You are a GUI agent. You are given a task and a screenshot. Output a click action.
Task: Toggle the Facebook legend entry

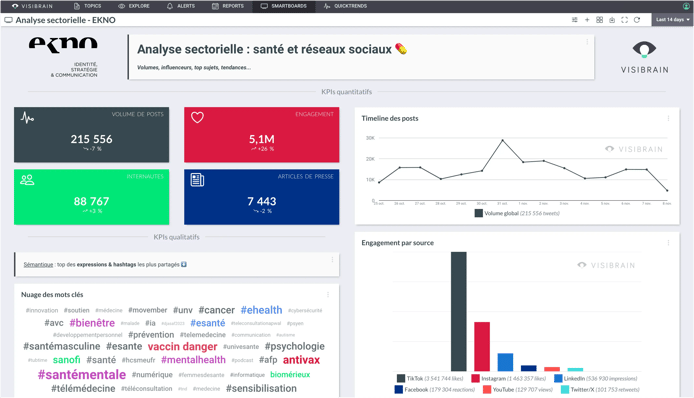(435, 390)
